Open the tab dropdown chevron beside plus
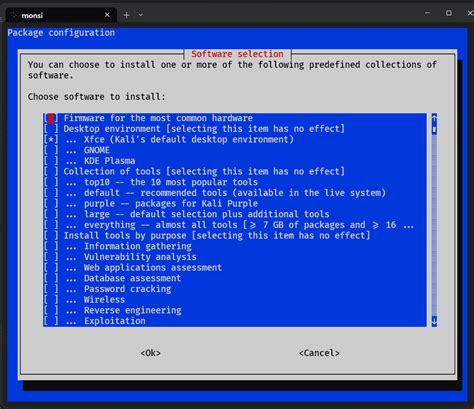Viewport: 474px width, 409px height. tap(141, 15)
